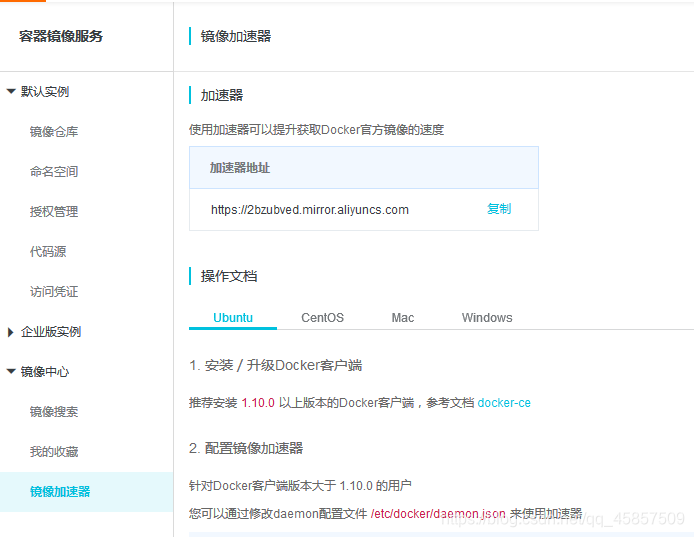The height and width of the screenshot is (537, 694).
Task: Collapse the 镜像中心 section arrow
Action: pyautogui.click(x=11, y=371)
